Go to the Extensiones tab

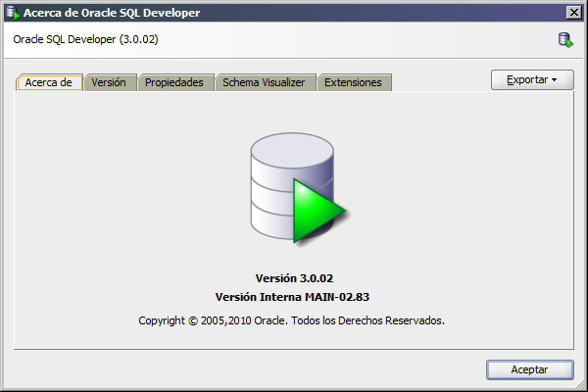[354, 82]
